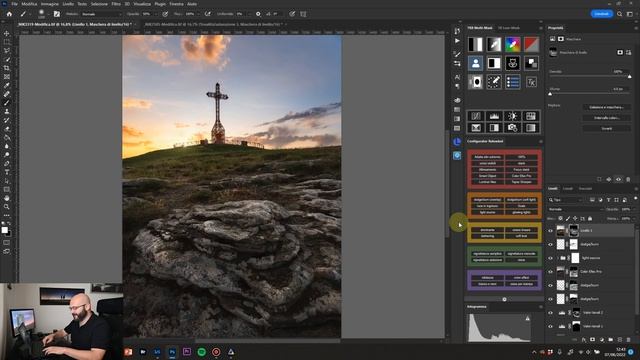Open the Finestra menu
This screenshot has width=640, height=360.
point(176,4)
